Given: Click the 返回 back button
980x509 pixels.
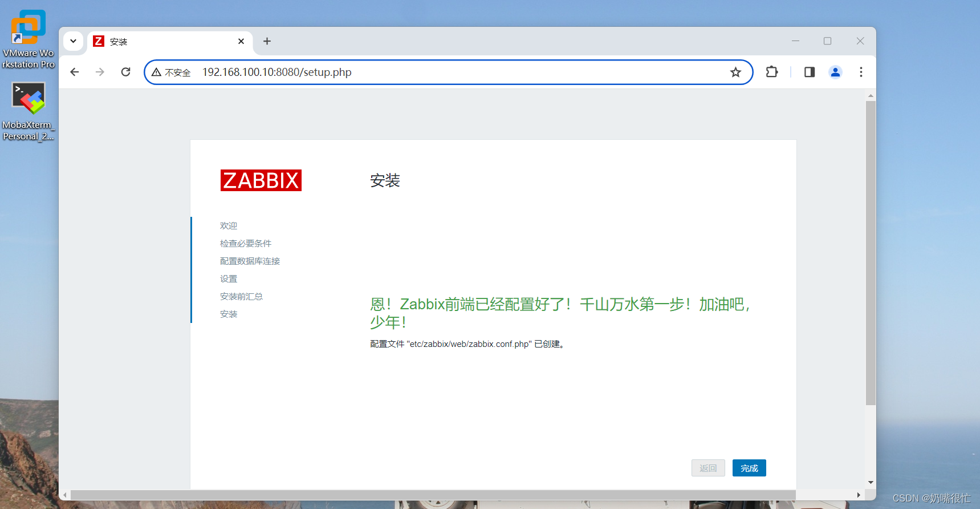Looking at the screenshot, I should click(x=708, y=468).
